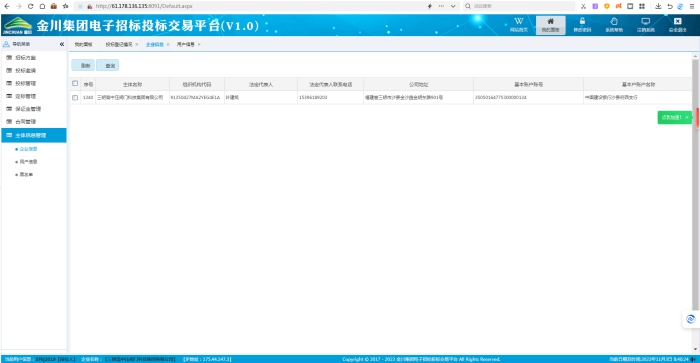
Task: Close the 投标登记情况 tab
Action: (137, 44)
